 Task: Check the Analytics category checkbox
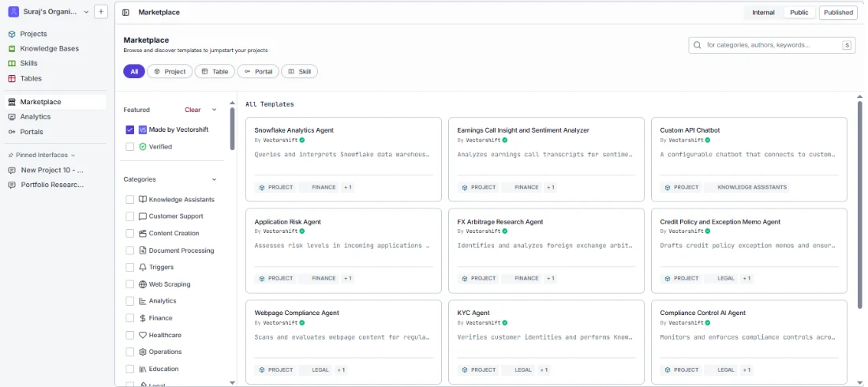pos(130,301)
